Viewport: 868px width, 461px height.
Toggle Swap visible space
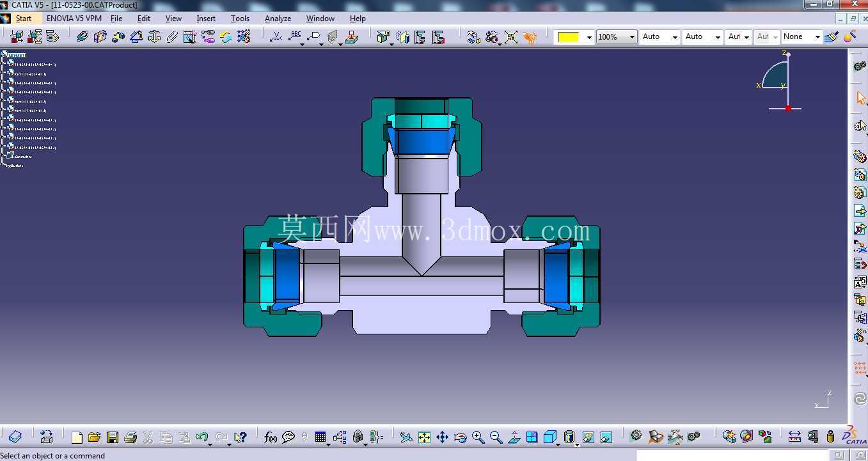coord(606,437)
